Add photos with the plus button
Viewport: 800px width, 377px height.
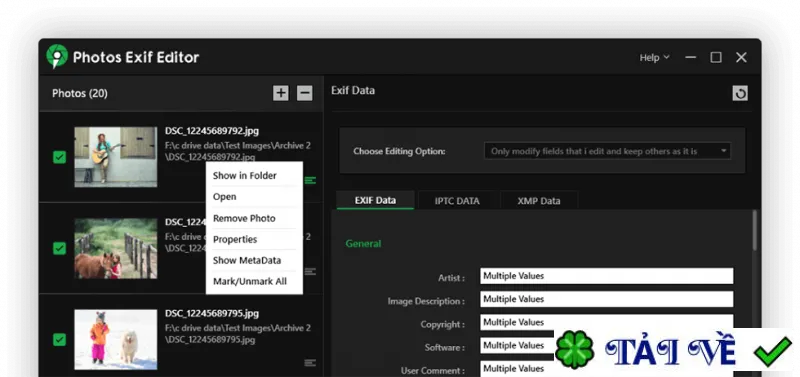[281, 93]
